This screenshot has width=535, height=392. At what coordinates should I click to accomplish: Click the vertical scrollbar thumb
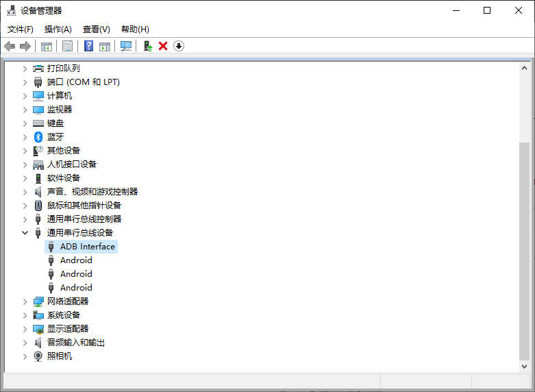pos(525,252)
